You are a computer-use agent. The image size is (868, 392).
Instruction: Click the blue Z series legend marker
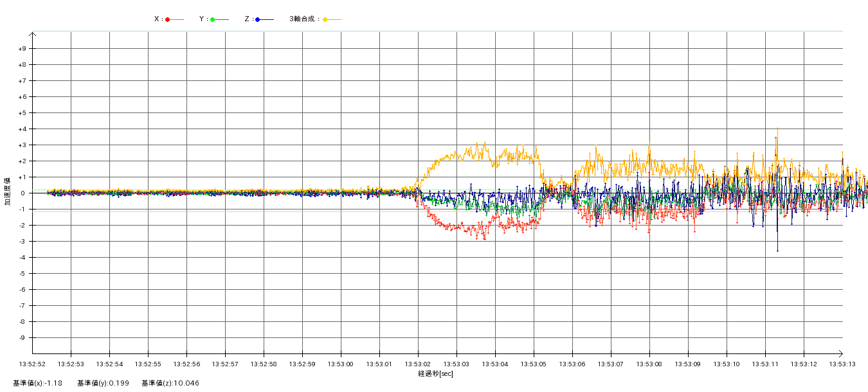click(258, 19)
